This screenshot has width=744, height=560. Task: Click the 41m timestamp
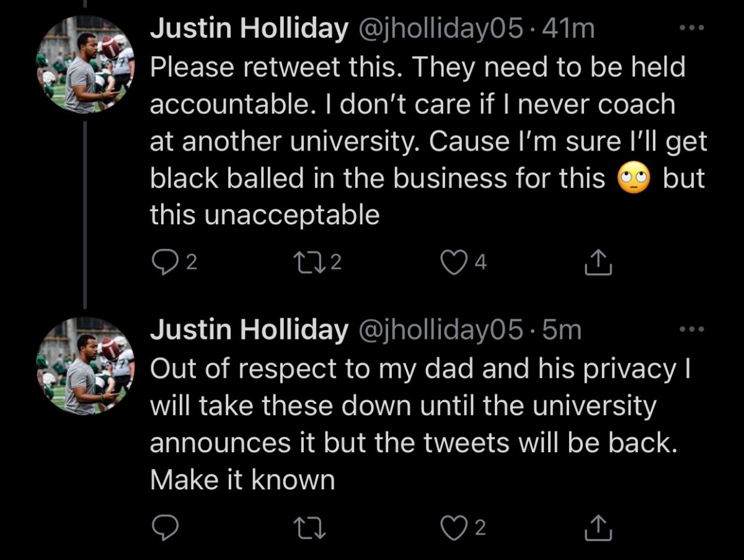click(x=568, y=30)
